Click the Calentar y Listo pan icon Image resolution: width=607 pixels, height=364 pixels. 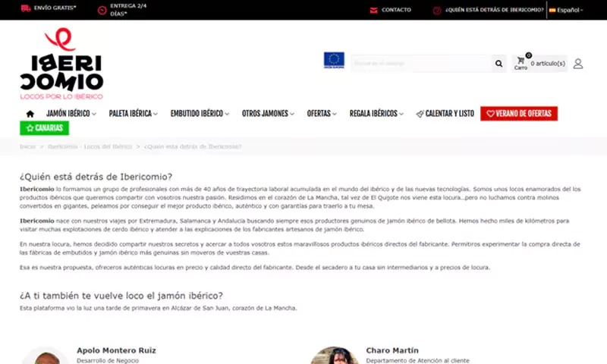coord(420,114)
